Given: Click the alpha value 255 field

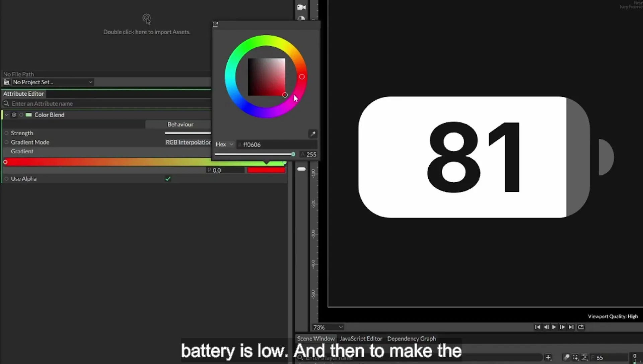Looking at the screenshot, I should click(308, 155).
